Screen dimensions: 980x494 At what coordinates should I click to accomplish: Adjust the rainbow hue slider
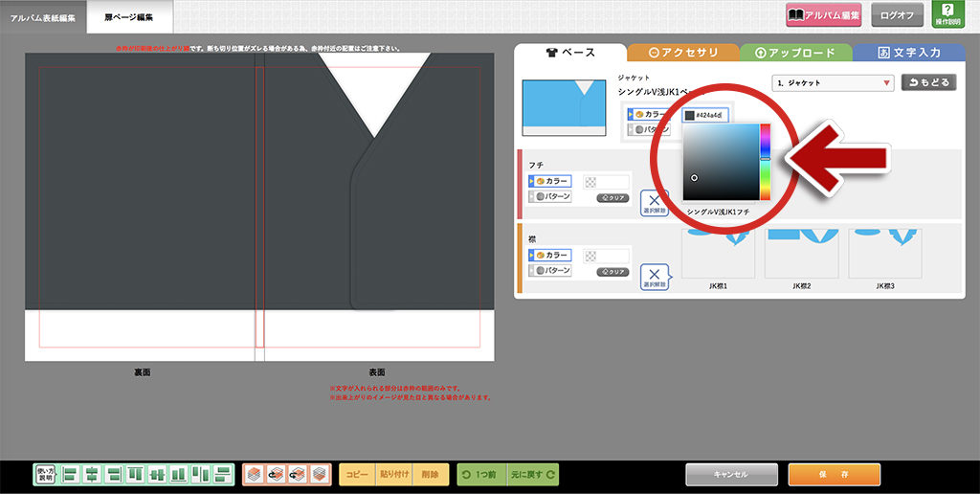765,162
